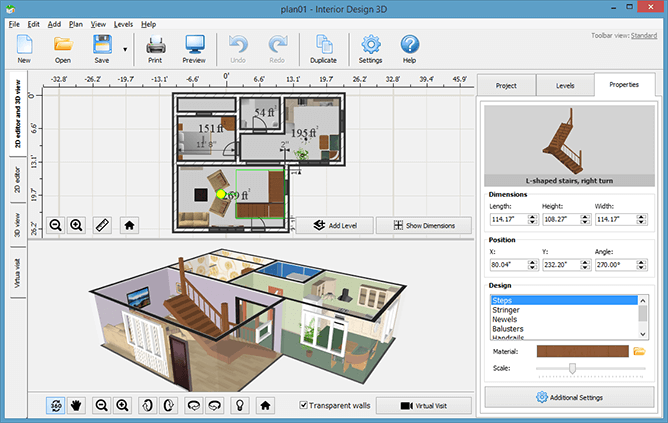Open a project with the Open icon

pos(63,44)
